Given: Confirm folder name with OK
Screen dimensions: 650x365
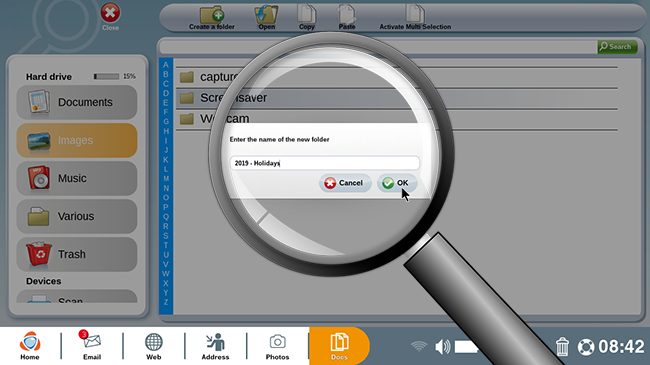Looking at the screenshot, I should (x=397, y=183).
